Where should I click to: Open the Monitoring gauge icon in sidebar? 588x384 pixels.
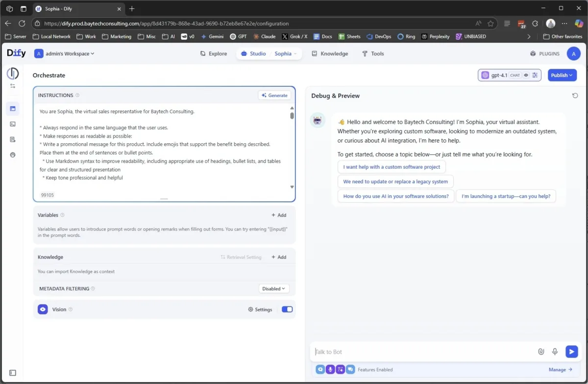tap(13, 154)
